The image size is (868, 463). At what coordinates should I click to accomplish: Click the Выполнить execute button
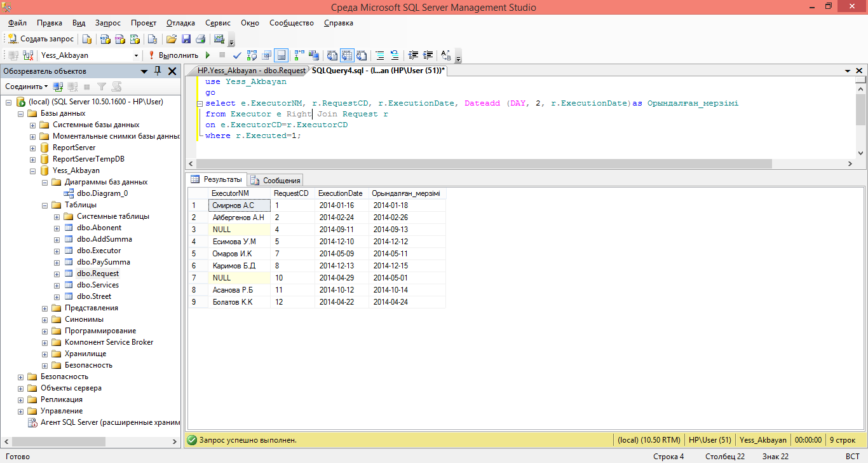point(173,55)
